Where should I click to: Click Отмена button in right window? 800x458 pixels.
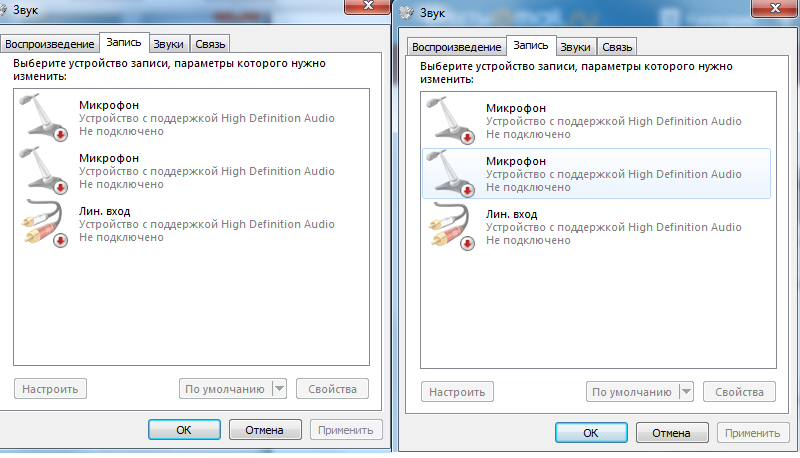[672, 432]
